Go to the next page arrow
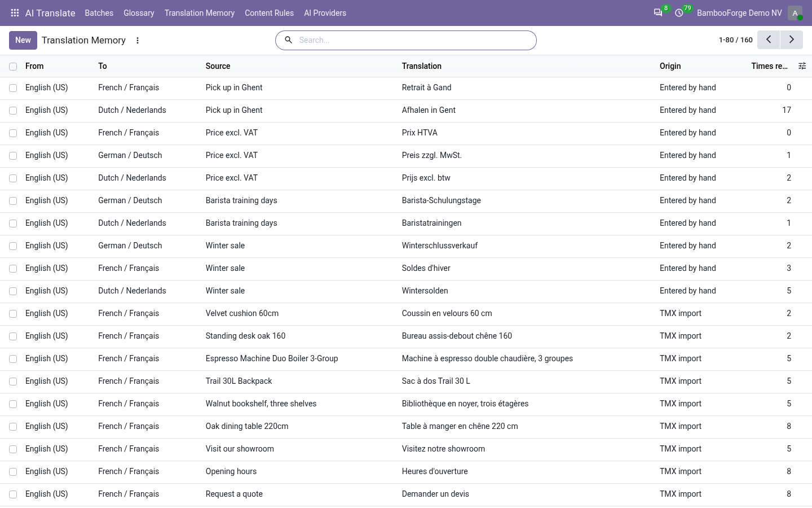This screenshot has height=508, width=812. (x=792, y=40)
